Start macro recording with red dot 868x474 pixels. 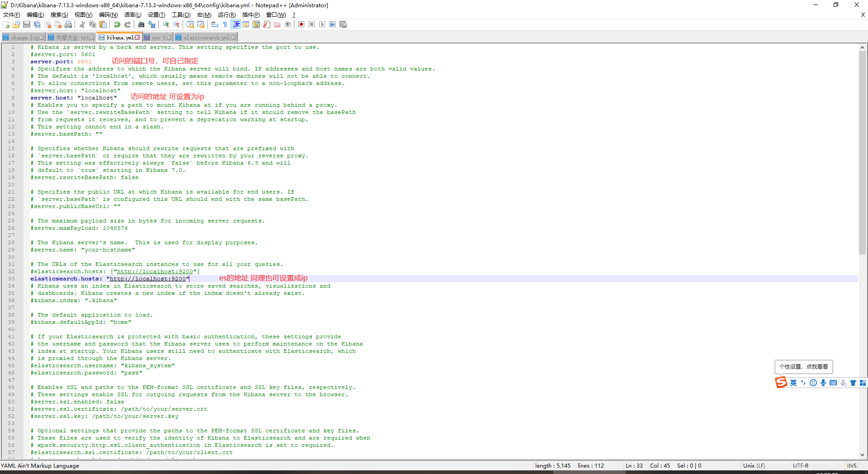coord(302,24)
